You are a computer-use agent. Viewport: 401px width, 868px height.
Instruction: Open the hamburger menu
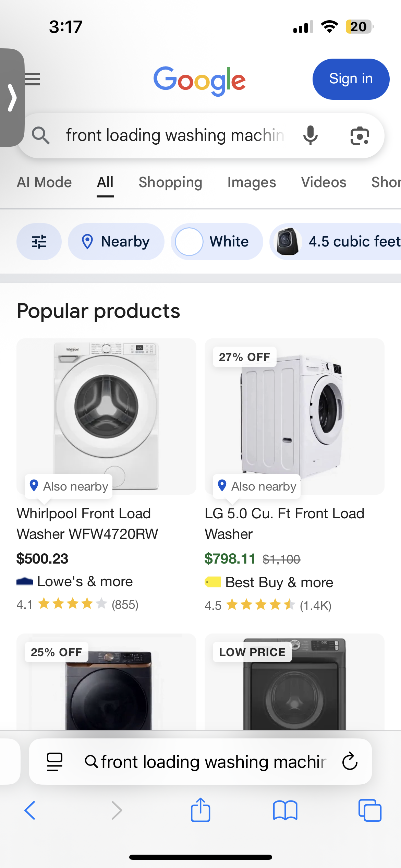click(x=33, y=79)
